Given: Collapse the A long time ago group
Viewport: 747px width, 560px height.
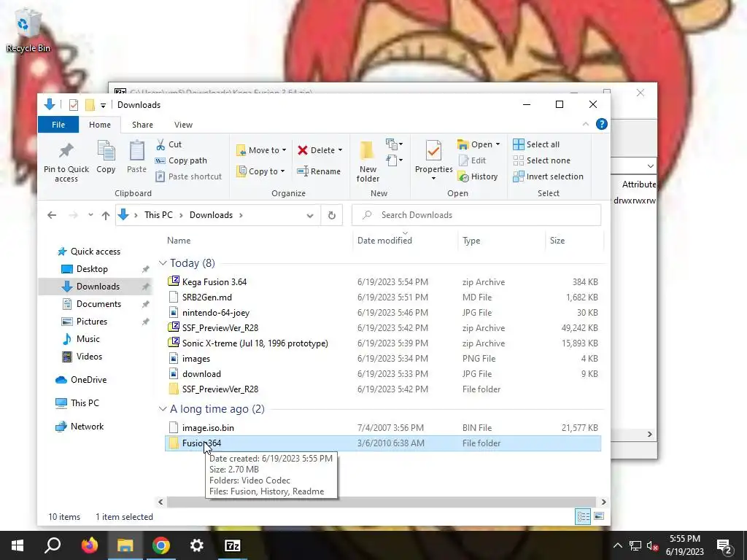Looking at the screenshot, I should click(x=163, y=409).
